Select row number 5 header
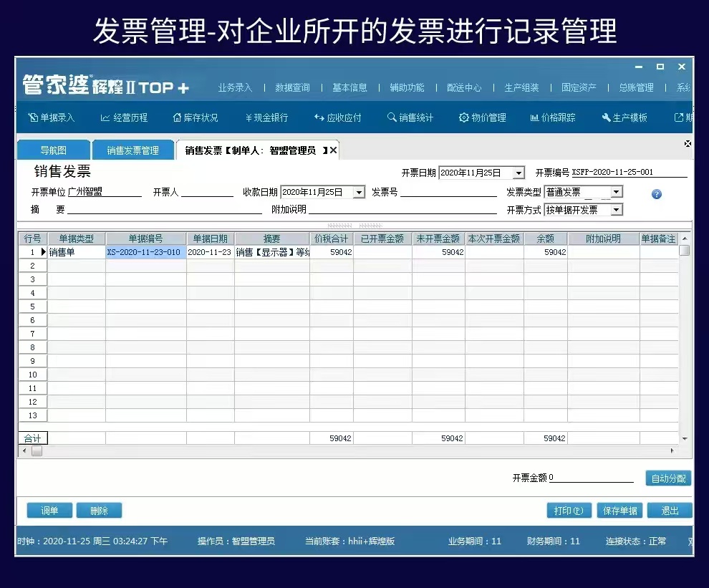The height and width of the screenshot is (588, 709). click(x=32, y=307)
